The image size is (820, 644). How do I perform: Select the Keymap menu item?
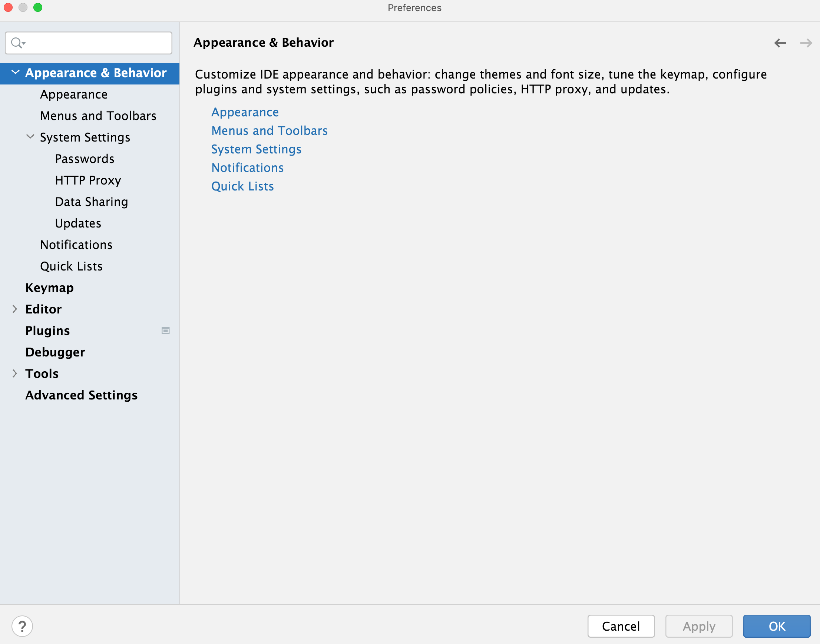[49, 288]
